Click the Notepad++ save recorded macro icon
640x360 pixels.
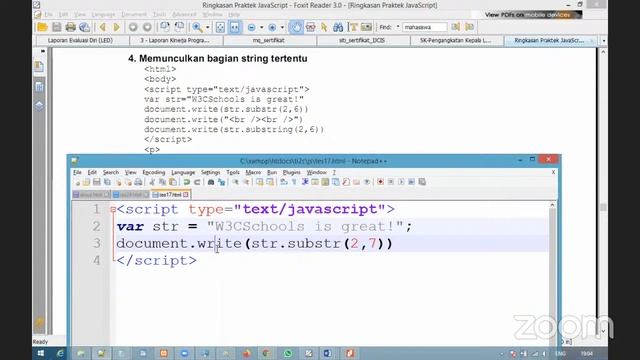click(x=422, y=182)
